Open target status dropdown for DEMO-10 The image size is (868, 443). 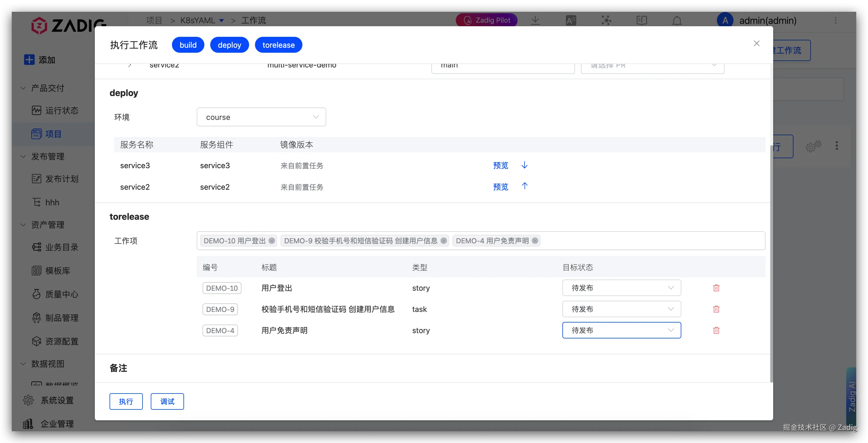(621, 288)
